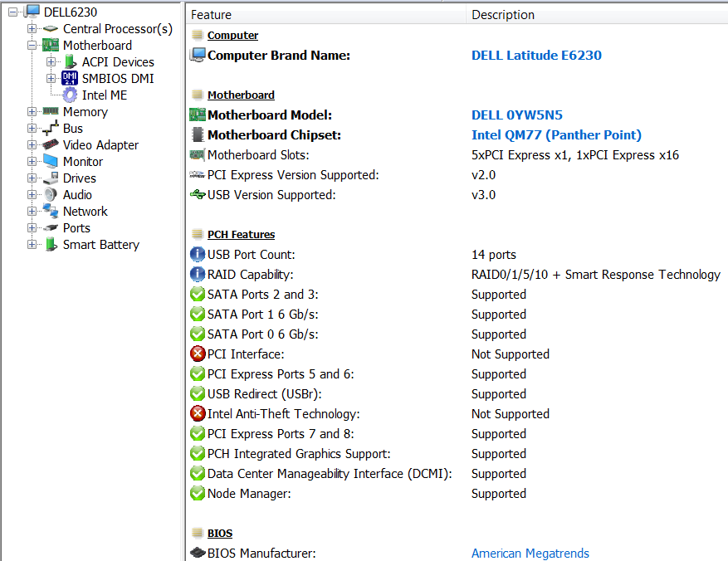This screenshot has width=728, height=561.
Task: Click the Drives icon
Action: pyautogui.click(x=51, y=178)
